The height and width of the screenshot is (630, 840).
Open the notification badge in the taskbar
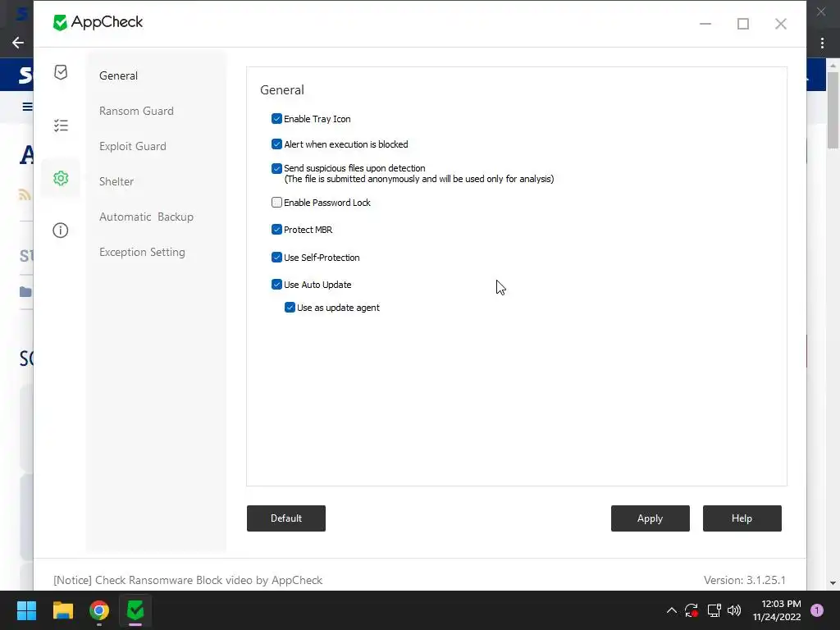click(x=817, y=610)
